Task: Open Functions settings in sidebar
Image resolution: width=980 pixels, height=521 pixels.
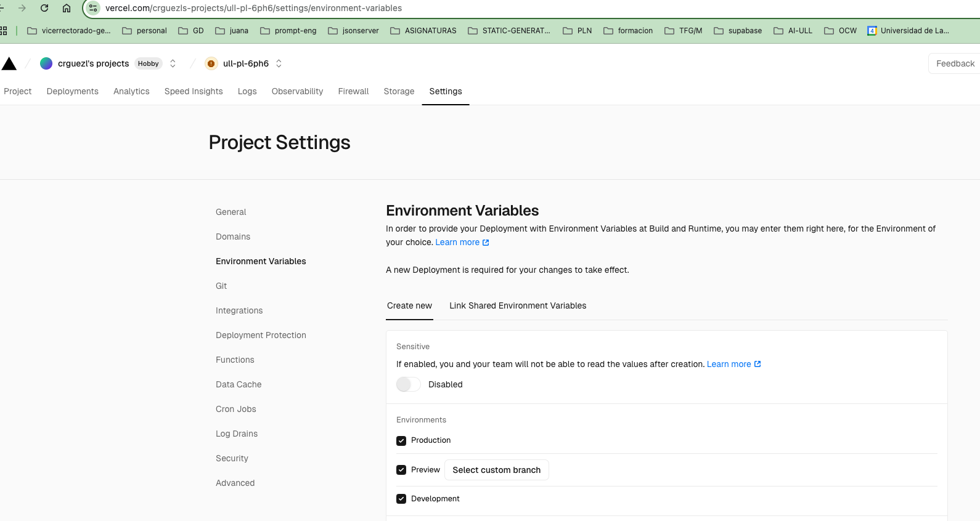Action: click(x=235, y=360)
